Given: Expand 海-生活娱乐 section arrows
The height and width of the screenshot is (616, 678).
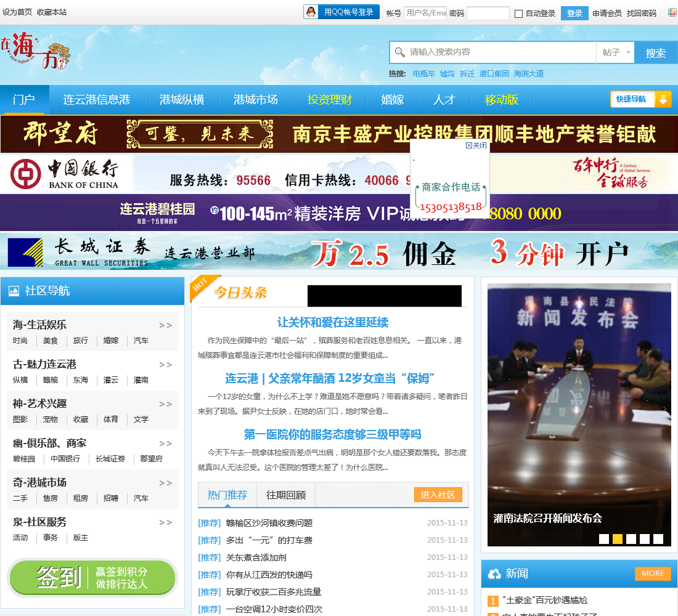Looking at the screenshot, I should (x=165, y=325).
